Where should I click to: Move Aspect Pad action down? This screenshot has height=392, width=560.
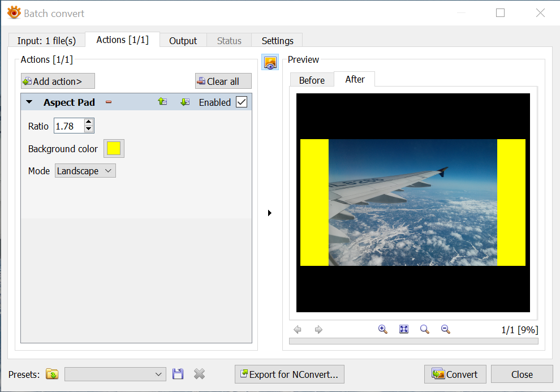tap(184, 102)
